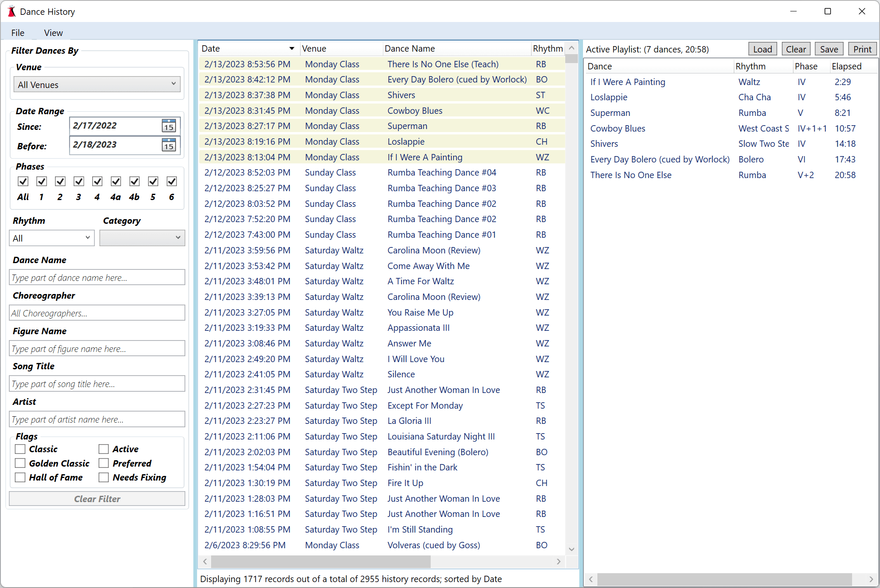This screenshot has width=880, height=588.
Task: Click playlist panel scroll right arrow
Action: 871,579
